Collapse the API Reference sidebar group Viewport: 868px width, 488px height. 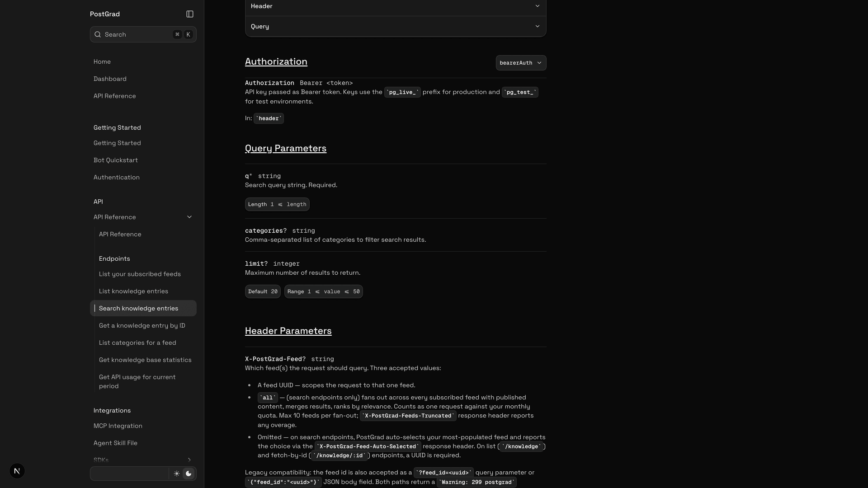189,217
